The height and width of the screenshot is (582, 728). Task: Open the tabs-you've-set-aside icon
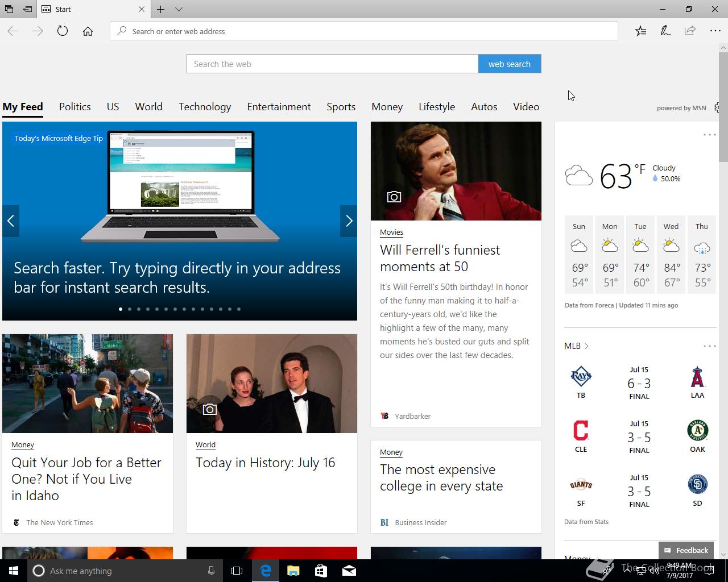point(9,9)
